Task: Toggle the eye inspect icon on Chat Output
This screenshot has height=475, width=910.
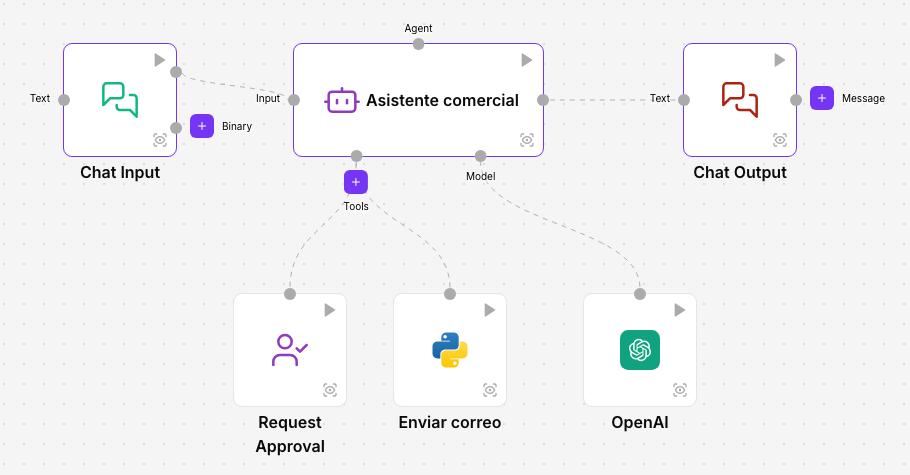Action: tap(779, 140)
